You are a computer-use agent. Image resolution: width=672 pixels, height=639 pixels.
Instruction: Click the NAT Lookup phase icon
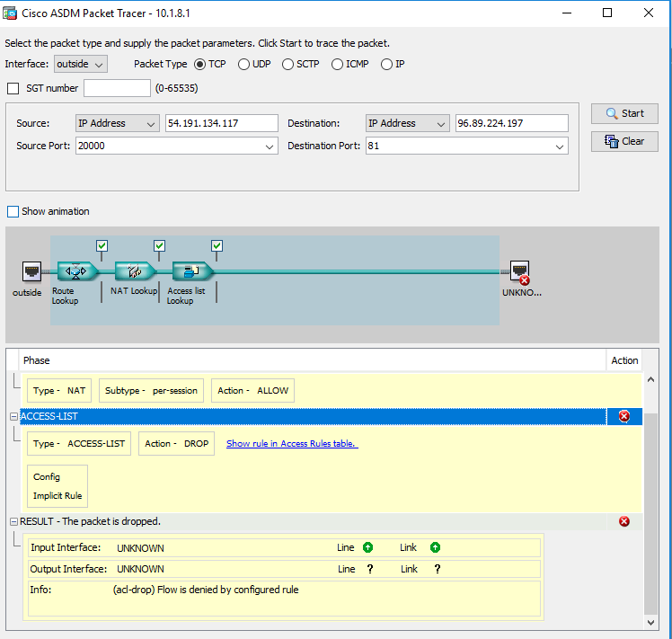135,271
